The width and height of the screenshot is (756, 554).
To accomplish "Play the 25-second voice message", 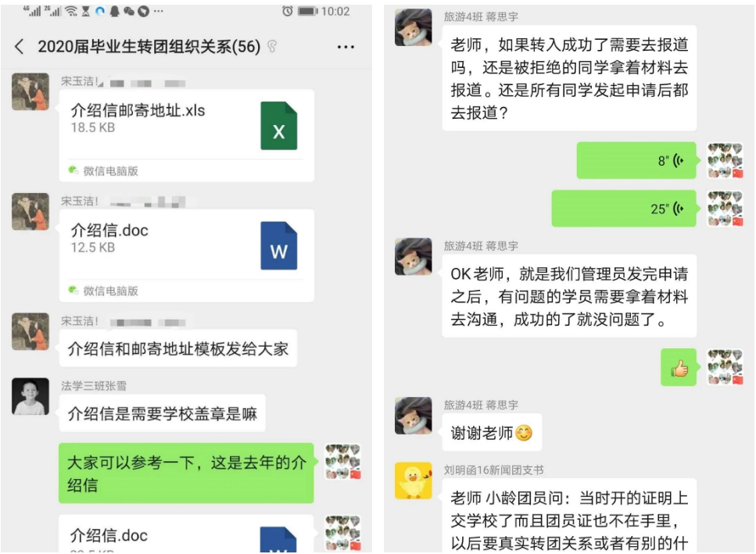I will click(x=624, y=209).
